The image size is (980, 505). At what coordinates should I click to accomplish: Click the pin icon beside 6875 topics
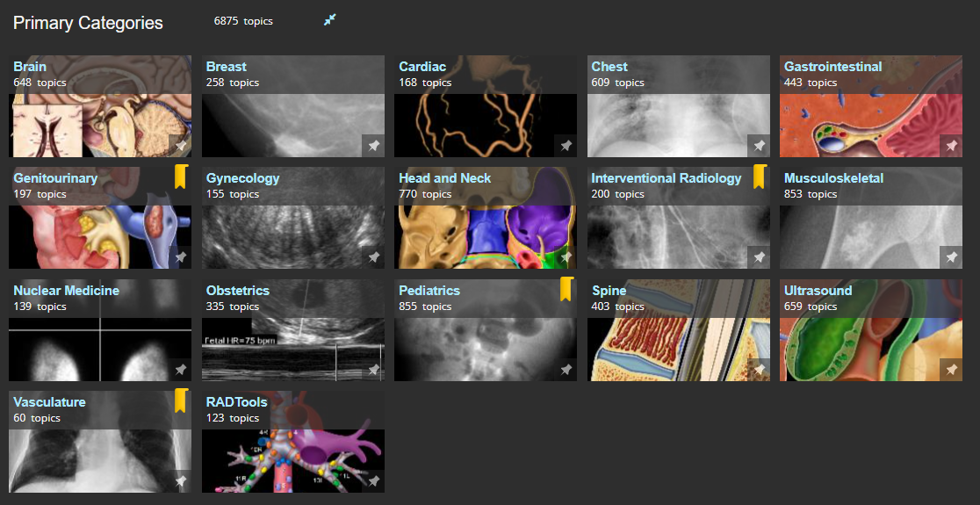[x=330, y=20]
